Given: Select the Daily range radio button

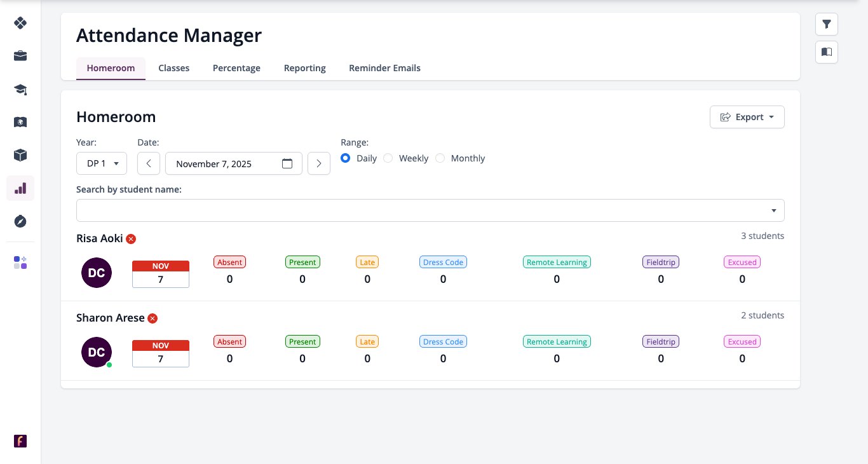Looking at the screenshot, I should point(346,158).
